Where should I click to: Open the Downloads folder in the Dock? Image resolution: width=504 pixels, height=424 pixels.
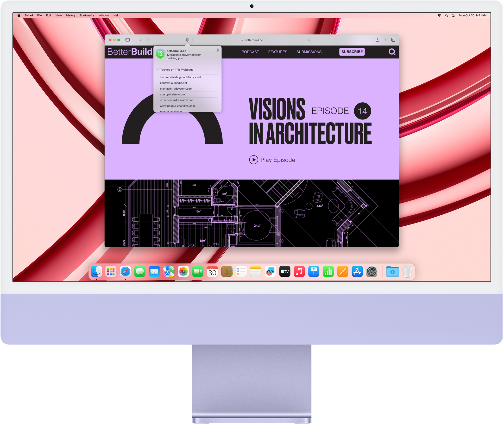pos(392,272)
